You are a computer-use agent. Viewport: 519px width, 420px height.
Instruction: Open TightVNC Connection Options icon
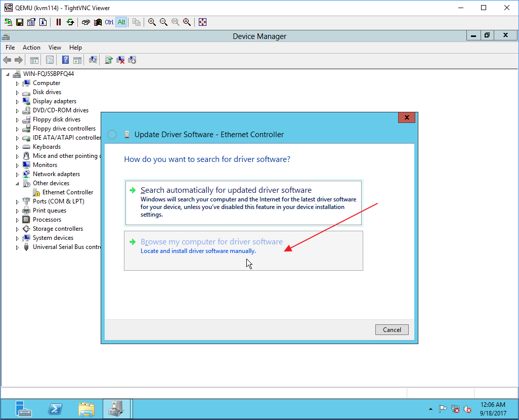pos(31,22)
